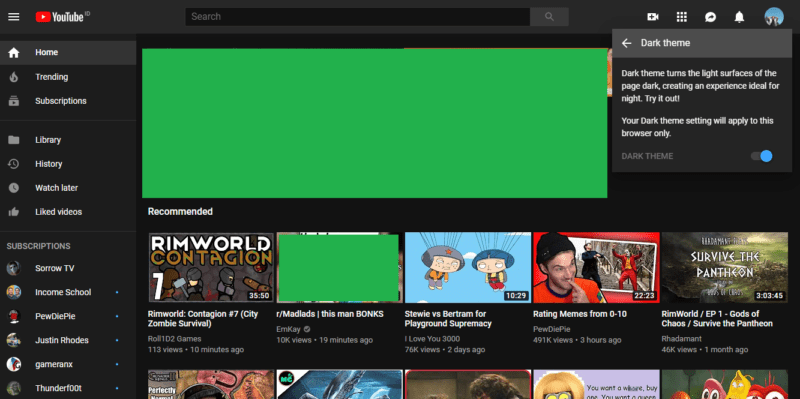Click Income School channel avatar
The height and width of the screenshot is (399, 800).
point(14,292)
